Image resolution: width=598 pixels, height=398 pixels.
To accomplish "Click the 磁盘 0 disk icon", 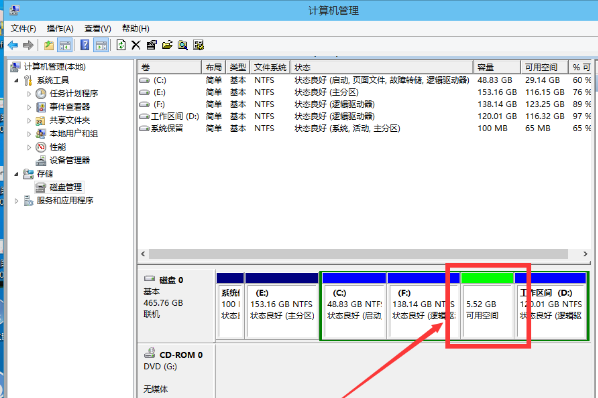I will (150, 279).
